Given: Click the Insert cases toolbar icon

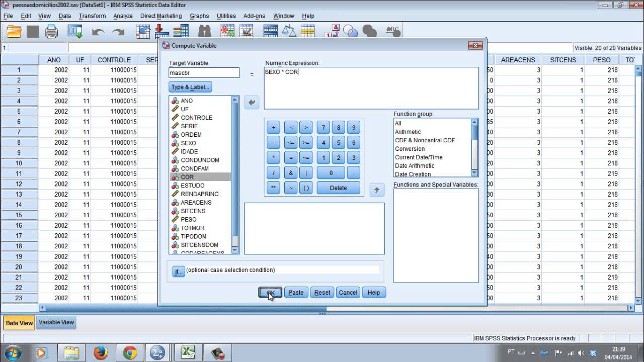Looking at the screenshot, I should click(x=228, y=31).
